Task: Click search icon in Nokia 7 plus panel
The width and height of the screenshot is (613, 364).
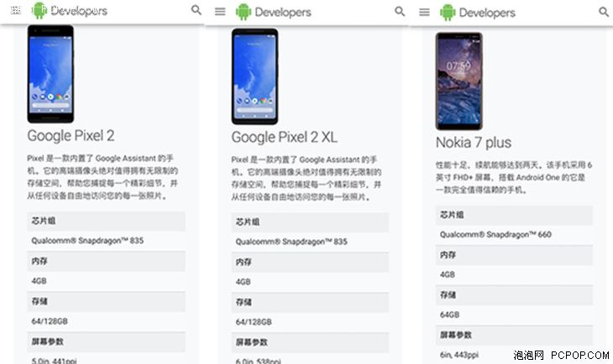Action: pos(604,12)
